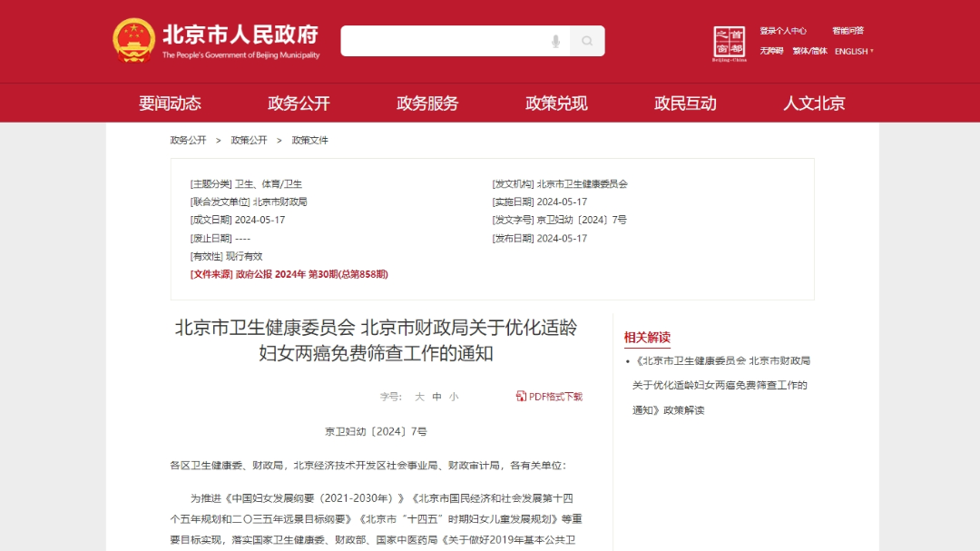
Task: Click the 发文机构 北京市卫生健康委员会 metadata row
Action: point(559,184)
